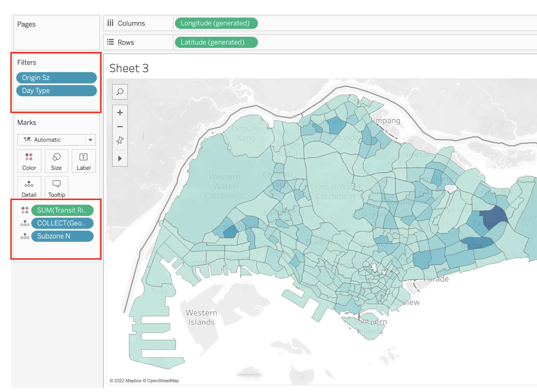Open the Color marks card
537x392 pixels.
click(29, 161)
